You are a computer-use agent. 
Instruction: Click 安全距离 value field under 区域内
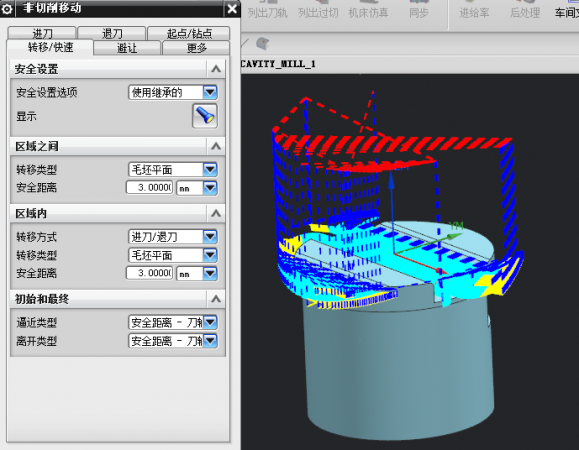tap(150, 273)
